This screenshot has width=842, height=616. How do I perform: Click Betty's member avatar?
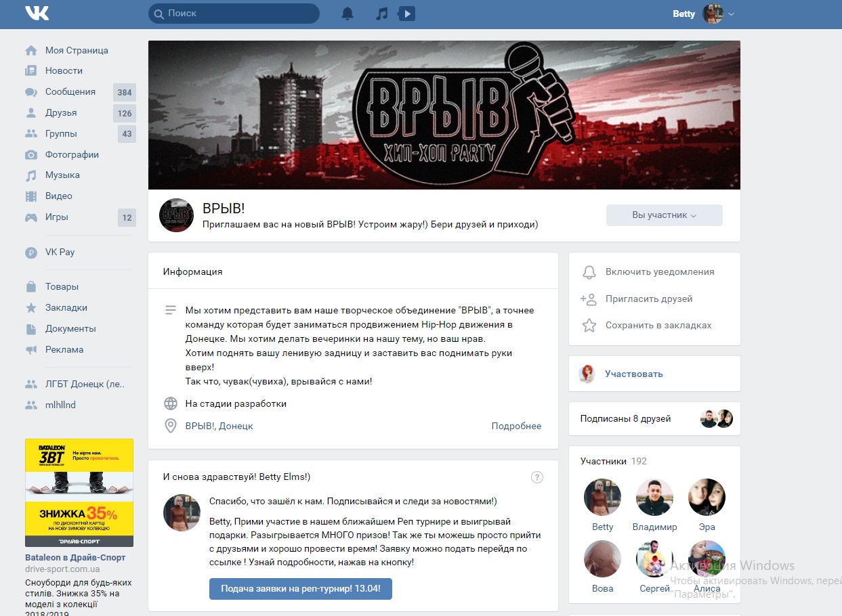click(602, 498)
